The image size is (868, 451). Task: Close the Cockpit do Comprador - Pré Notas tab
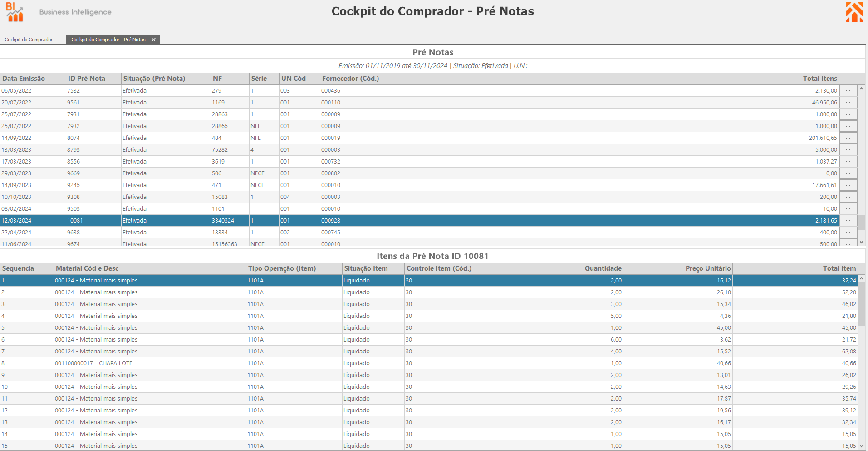click(153, 40)
